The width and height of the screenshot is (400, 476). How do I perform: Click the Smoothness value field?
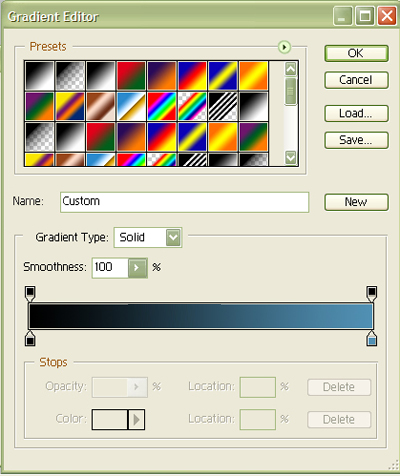[x=110, y=267]
